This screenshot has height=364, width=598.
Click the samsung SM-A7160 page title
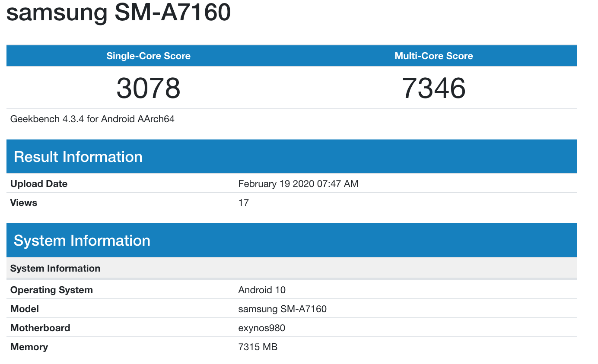118,12
